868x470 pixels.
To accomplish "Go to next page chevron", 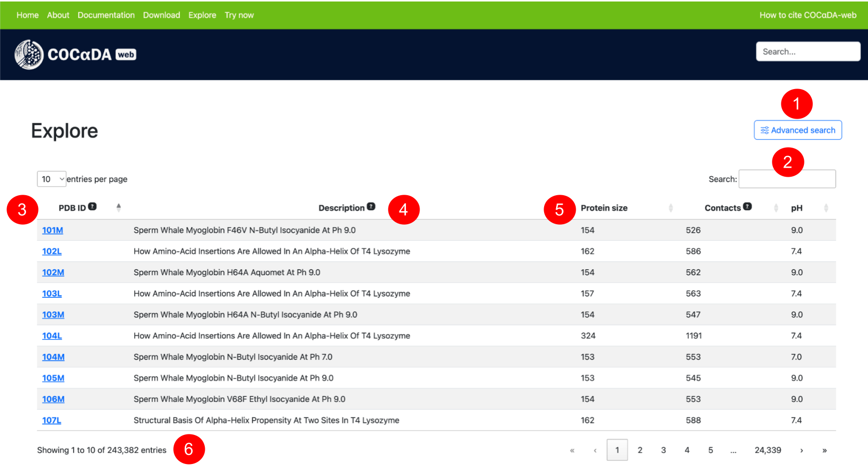I will (x=801, y=450).
